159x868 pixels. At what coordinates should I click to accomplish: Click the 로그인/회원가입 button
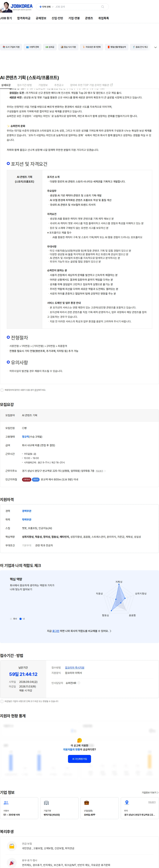pyautogui.click(x=79, y=759)
